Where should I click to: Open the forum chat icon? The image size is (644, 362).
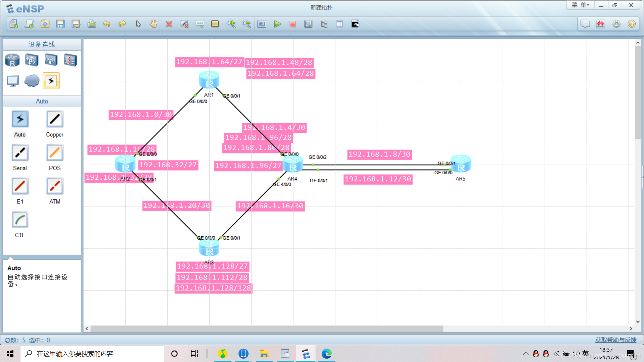tap(585, 24)
